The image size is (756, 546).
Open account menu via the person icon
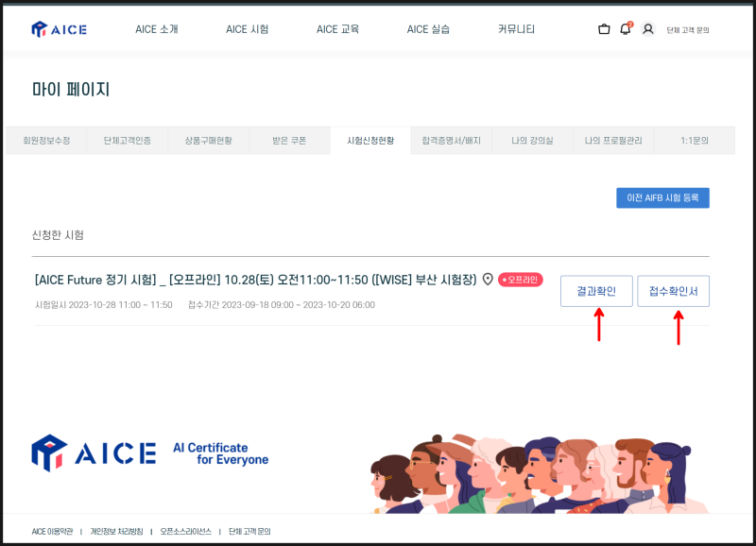click(647, 29)
